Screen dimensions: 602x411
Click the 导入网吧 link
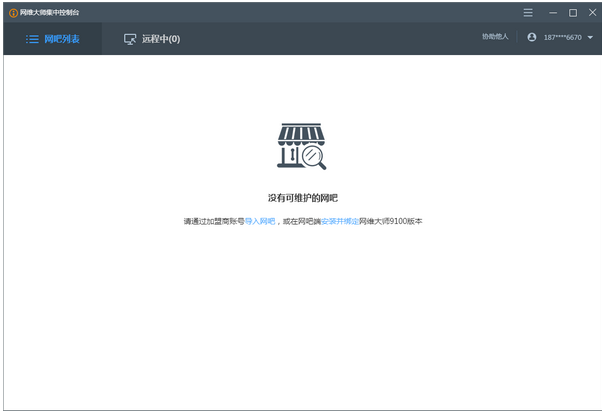260,221
